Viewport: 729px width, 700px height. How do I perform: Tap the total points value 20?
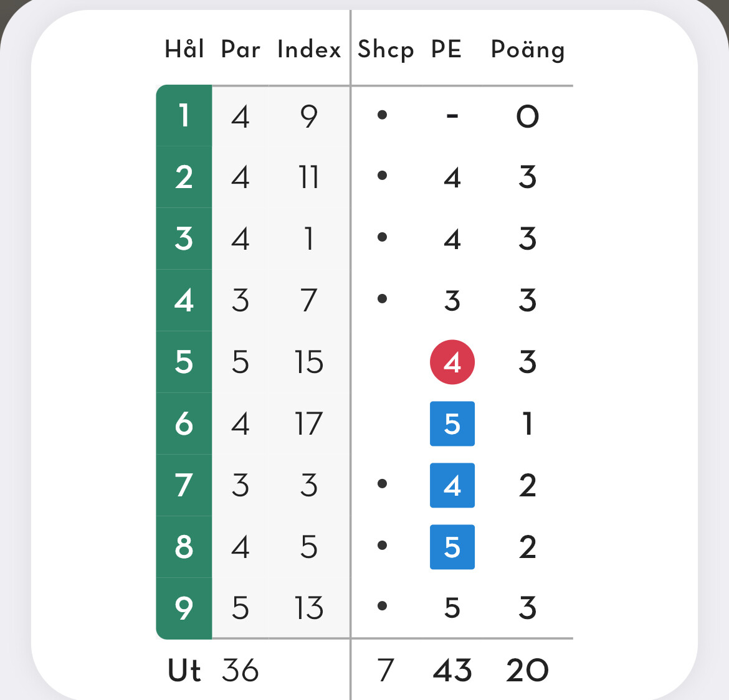click(x=527, y=670)
